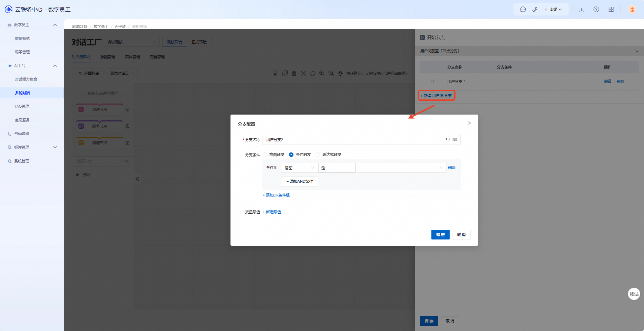This screenshot has height=331, width=644.
Task: Click the help question mark icon
Action: (596, 10)
